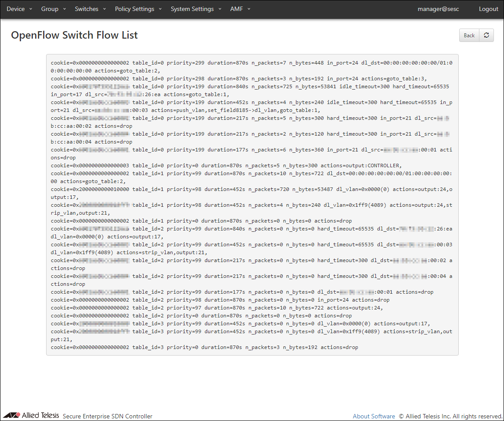
Task: Click the Allied Telesis logo in footer
Action: click(x=31, y=415)
